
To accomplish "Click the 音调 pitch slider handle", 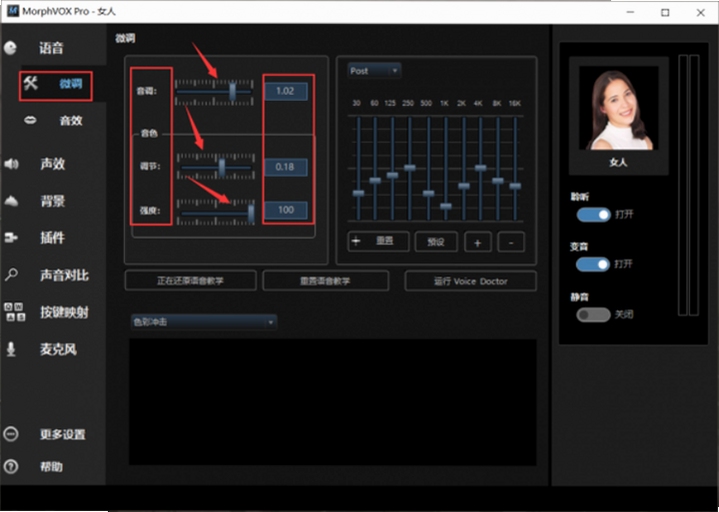I will click(x=232, y=91).
